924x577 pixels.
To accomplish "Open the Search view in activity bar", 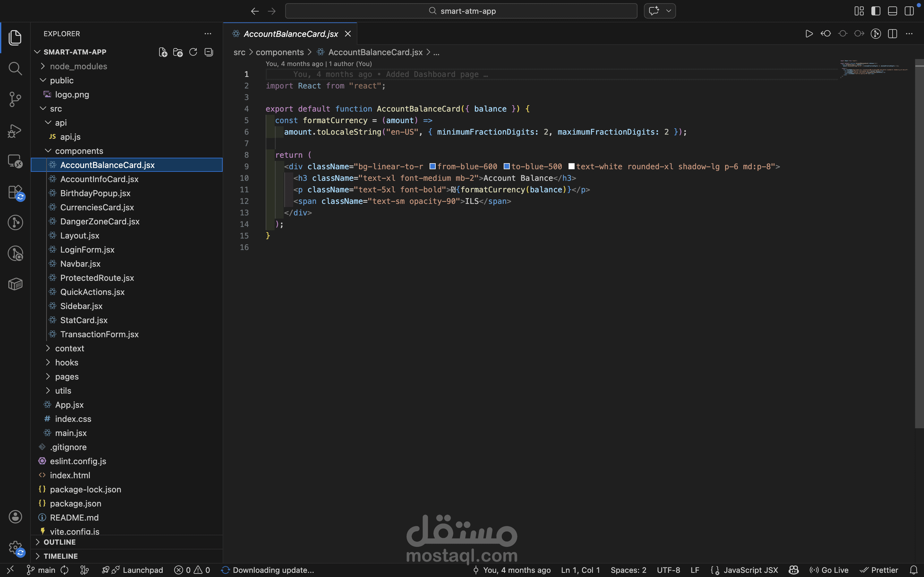I will [x=15, y=69].
